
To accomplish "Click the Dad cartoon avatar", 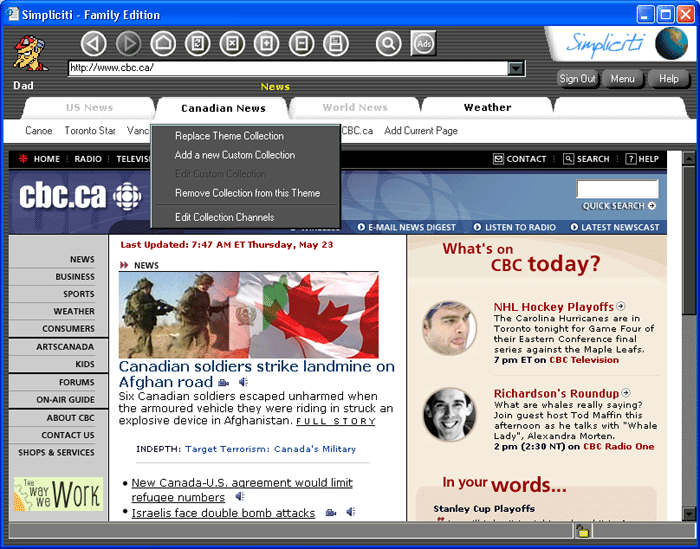I will click(29, 53).
